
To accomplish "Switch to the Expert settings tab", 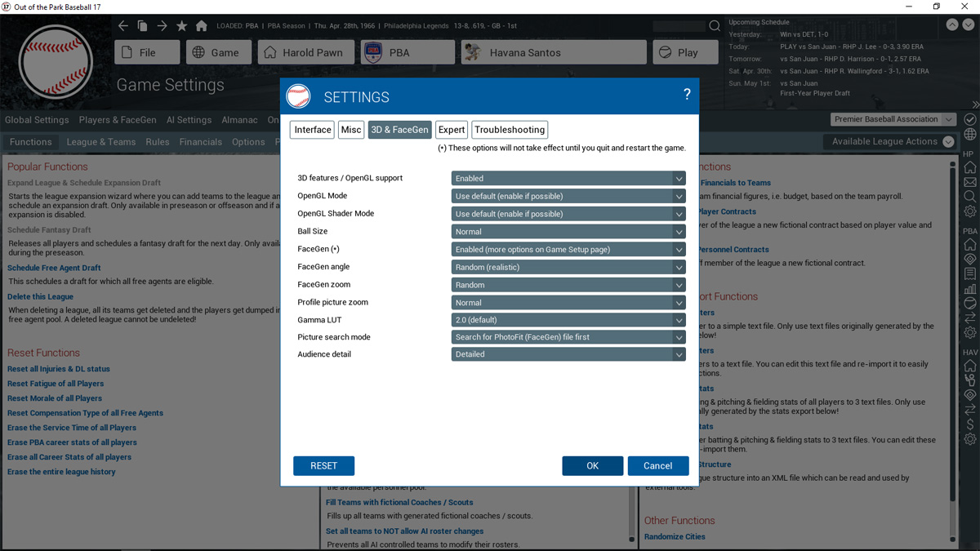I will coord(452,130).
